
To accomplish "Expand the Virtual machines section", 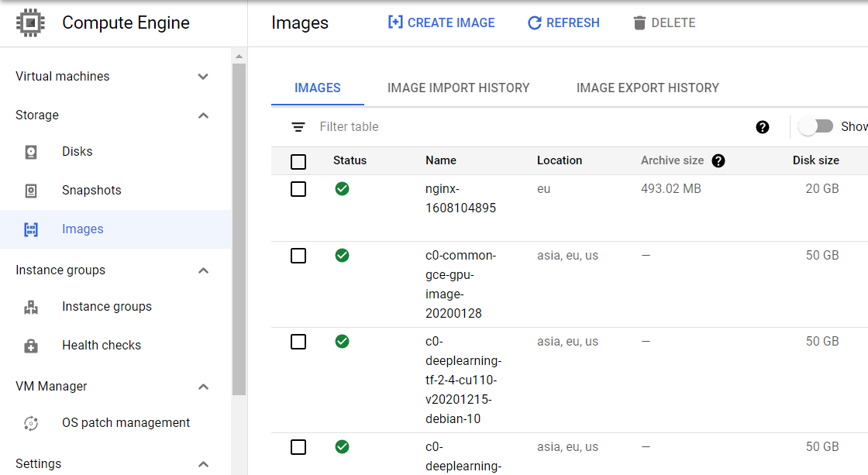I will click(203, 77).
